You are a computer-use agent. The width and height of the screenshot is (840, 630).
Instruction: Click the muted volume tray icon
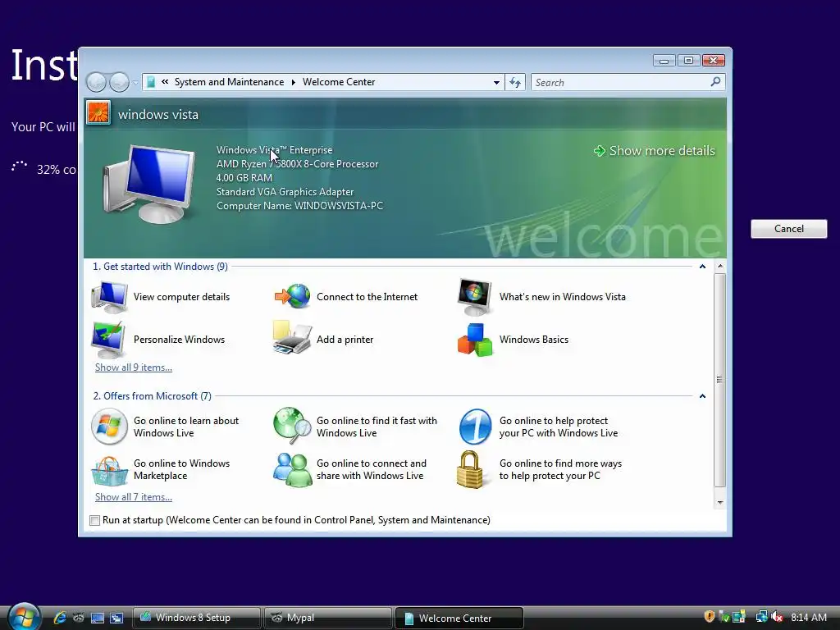click(778, 617)
